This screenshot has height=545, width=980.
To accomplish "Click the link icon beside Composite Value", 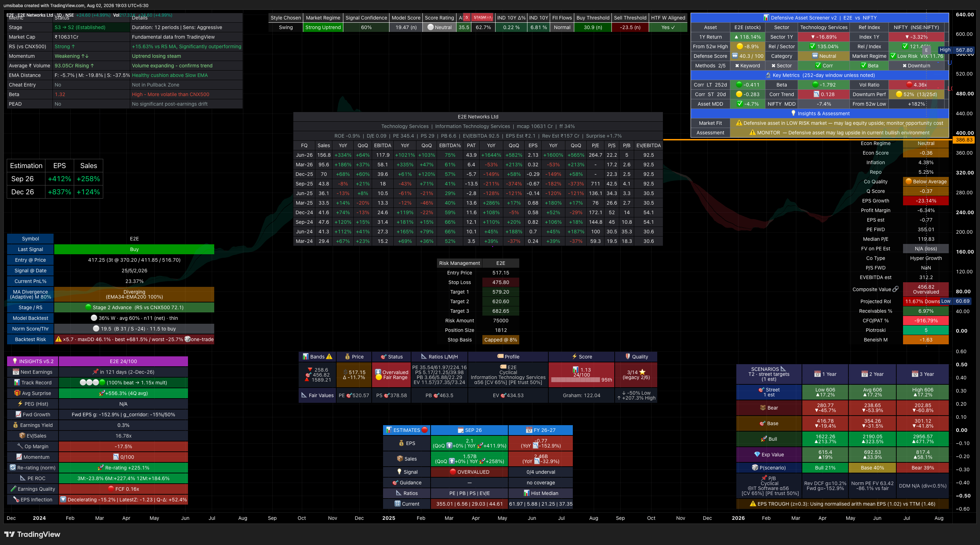I will click(x=896, y=289).
